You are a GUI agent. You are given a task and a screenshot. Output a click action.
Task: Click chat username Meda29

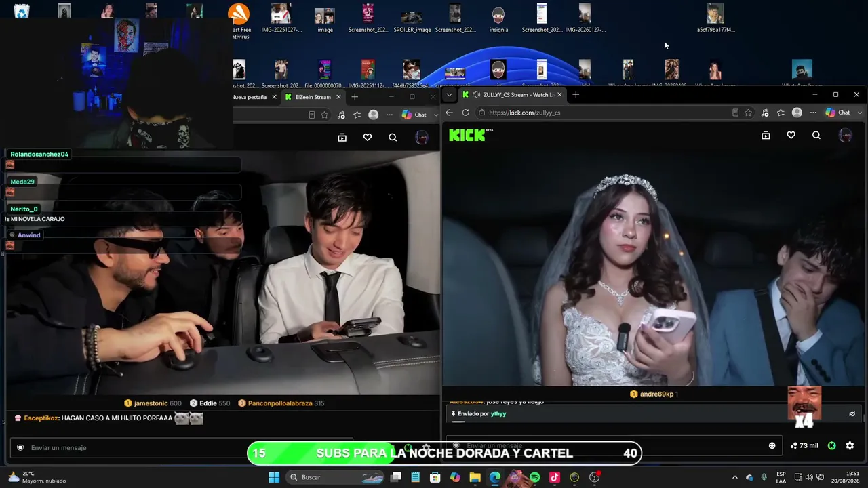(x=22, y=182)
